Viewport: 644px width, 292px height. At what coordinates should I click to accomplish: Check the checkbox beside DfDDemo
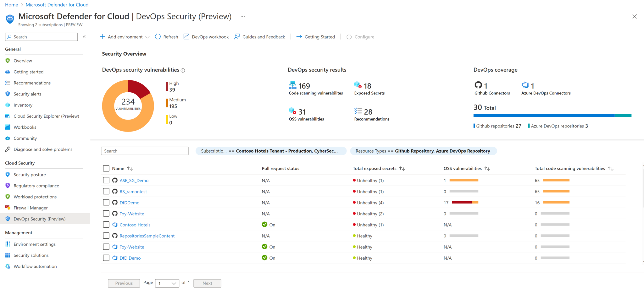coord(106,203)
